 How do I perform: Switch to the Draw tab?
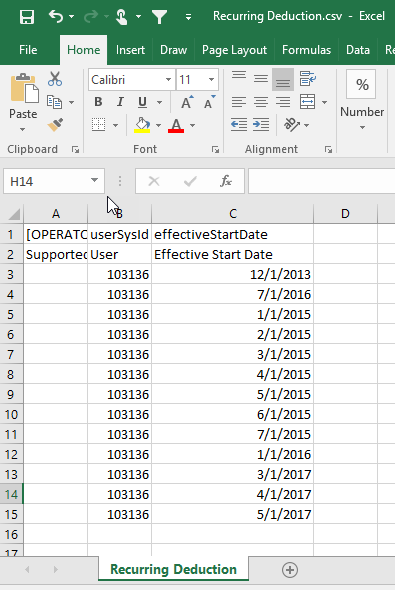click(173, 50)
